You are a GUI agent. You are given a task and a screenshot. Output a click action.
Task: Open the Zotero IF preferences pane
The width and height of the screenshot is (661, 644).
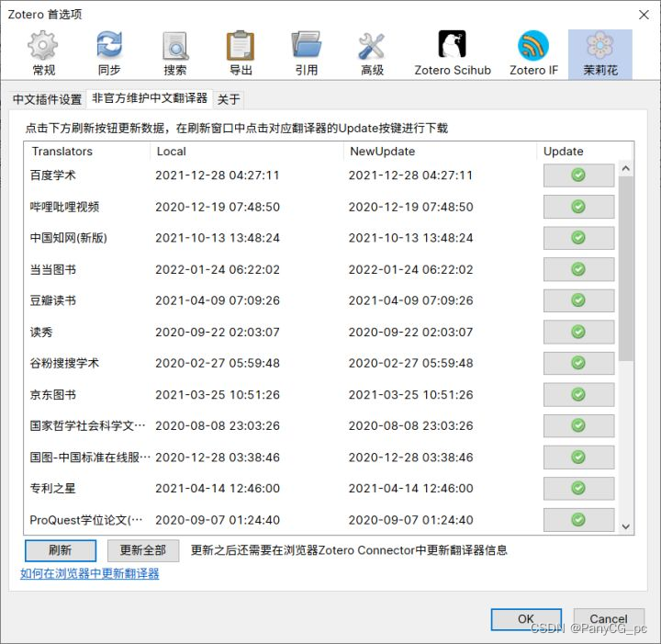(533, 53)
